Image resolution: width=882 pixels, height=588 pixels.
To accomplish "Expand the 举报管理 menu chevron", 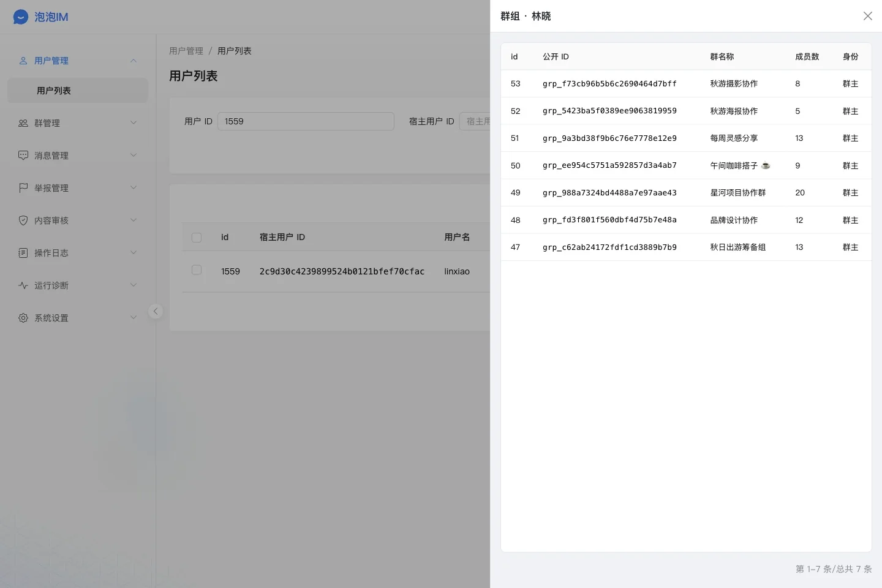I will click(134, 188).
